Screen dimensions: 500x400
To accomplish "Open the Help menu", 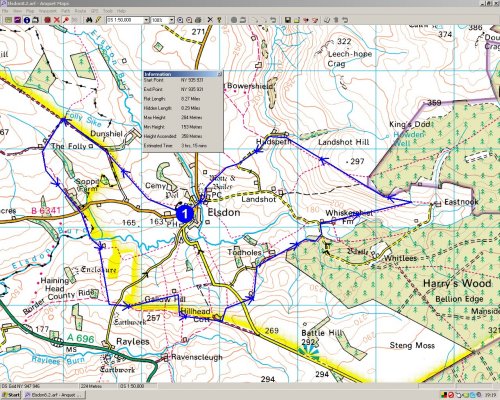I will pyautogui.click(x=121, y=11).
